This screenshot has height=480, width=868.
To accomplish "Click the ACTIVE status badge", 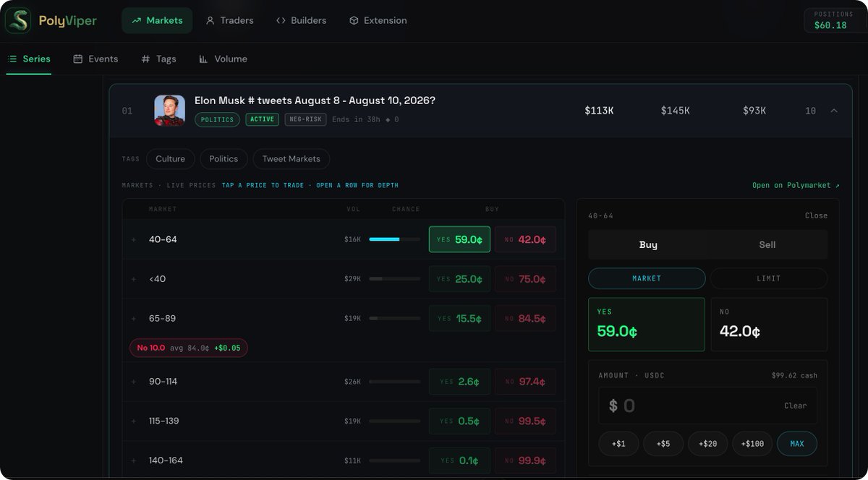I will point(262,119).
